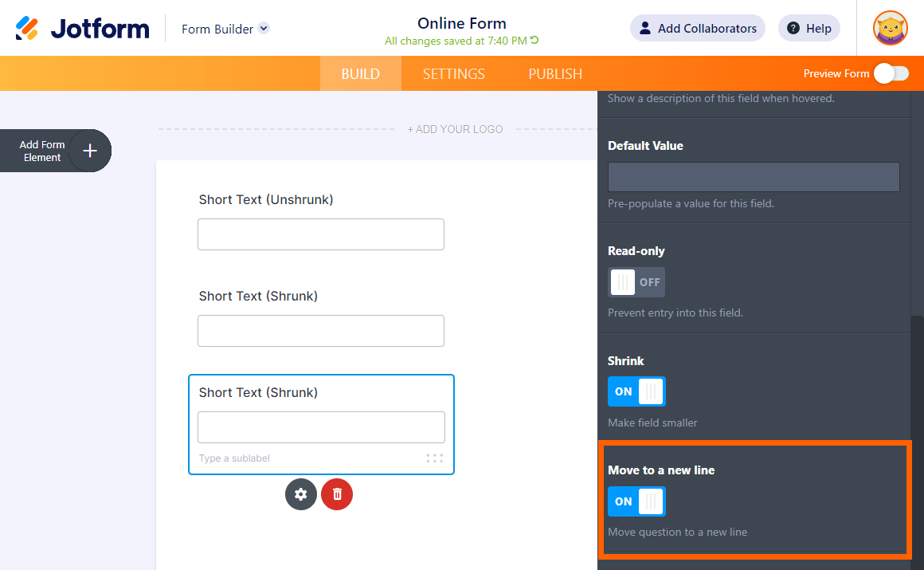Toggle the Read-only switch
Image resolution: width=924 pixels, height=570 pixels.
[x=636, y=282]
